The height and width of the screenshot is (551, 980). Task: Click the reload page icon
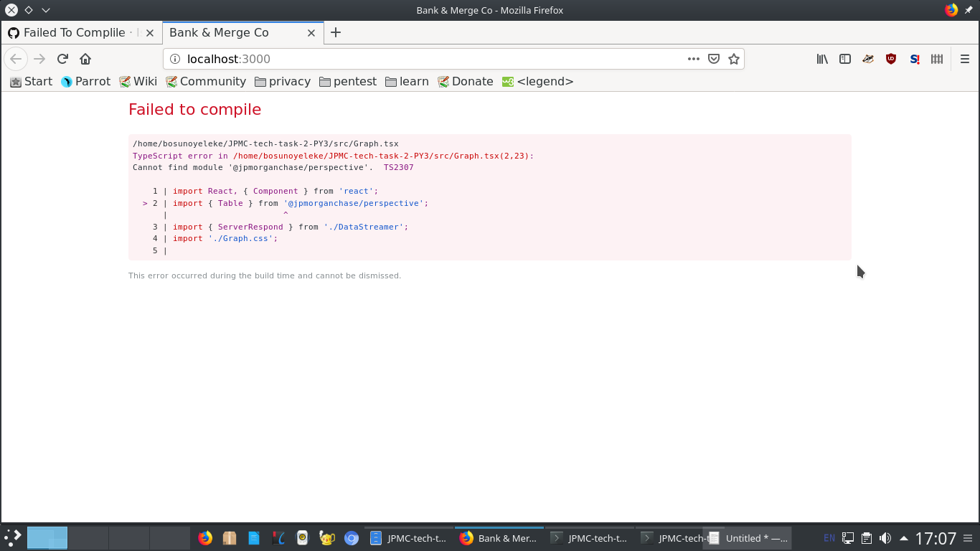62,59
